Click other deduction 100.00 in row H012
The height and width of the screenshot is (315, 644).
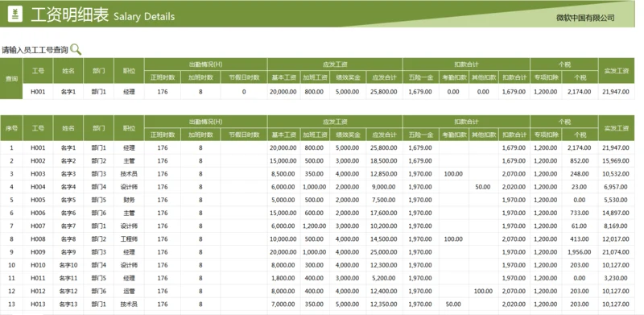(483, 291)
